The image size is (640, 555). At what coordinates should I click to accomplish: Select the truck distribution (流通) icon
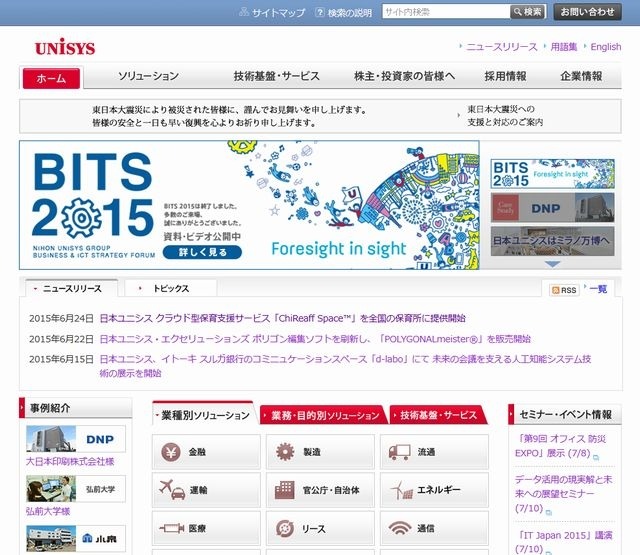pos(399,452)
